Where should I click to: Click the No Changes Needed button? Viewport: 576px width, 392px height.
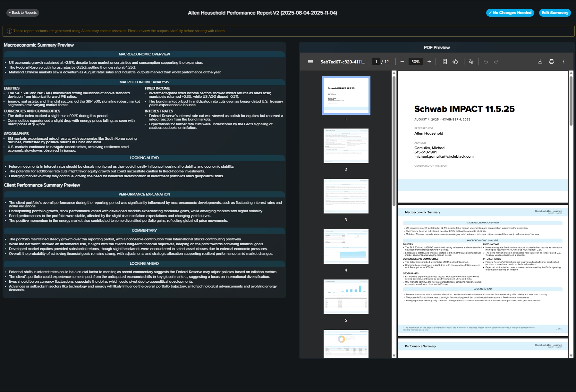click(510, 13)
